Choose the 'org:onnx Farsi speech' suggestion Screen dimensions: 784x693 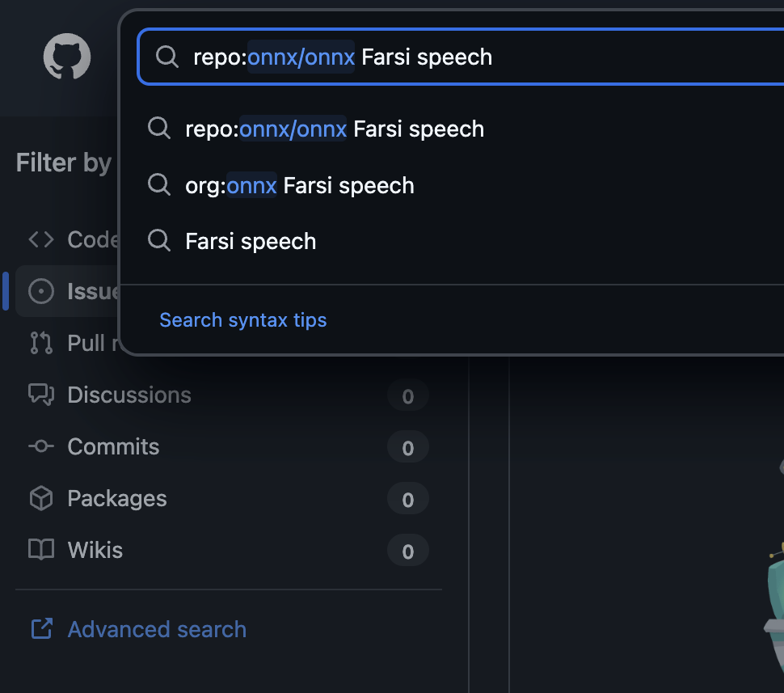pyautogui.click(x=299, y=186)
